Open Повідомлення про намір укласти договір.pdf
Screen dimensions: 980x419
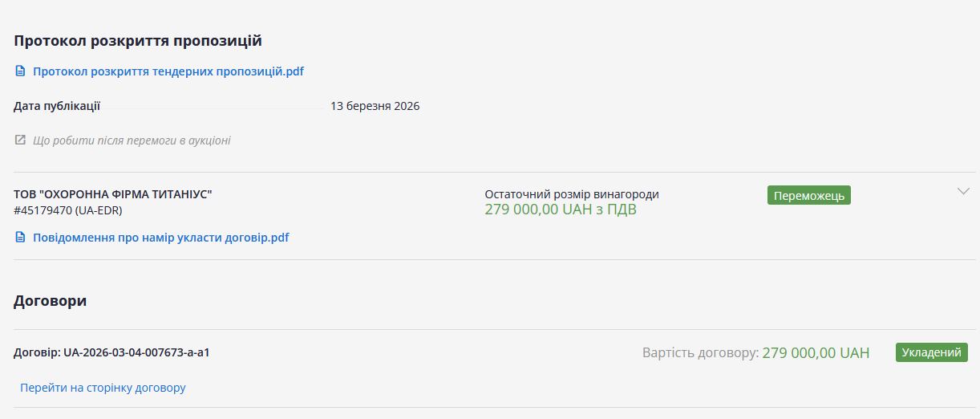(160, 238)
